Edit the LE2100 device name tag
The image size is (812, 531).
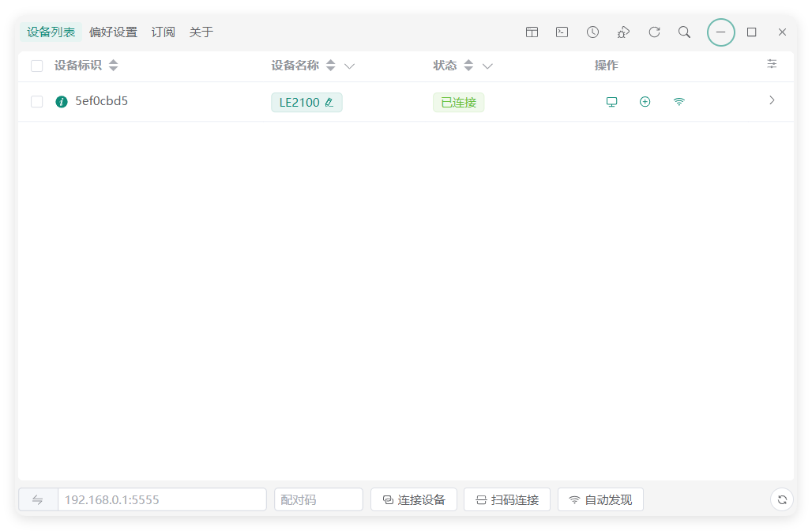pos(306,103)
